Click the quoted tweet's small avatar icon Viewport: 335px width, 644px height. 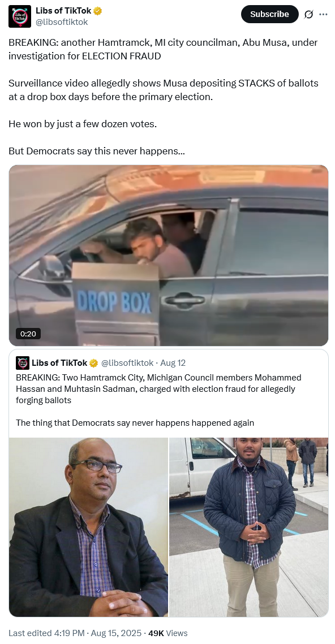(23, 363)
